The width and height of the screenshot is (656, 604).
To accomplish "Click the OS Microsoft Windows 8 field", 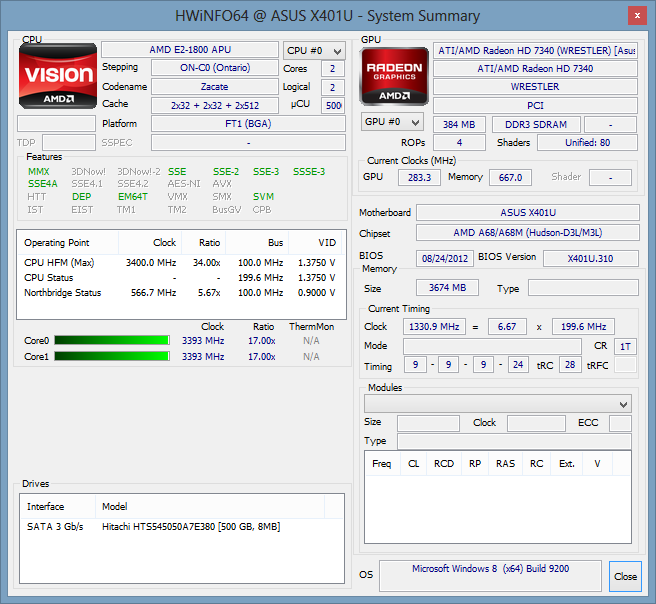I will tap(490, 576).
